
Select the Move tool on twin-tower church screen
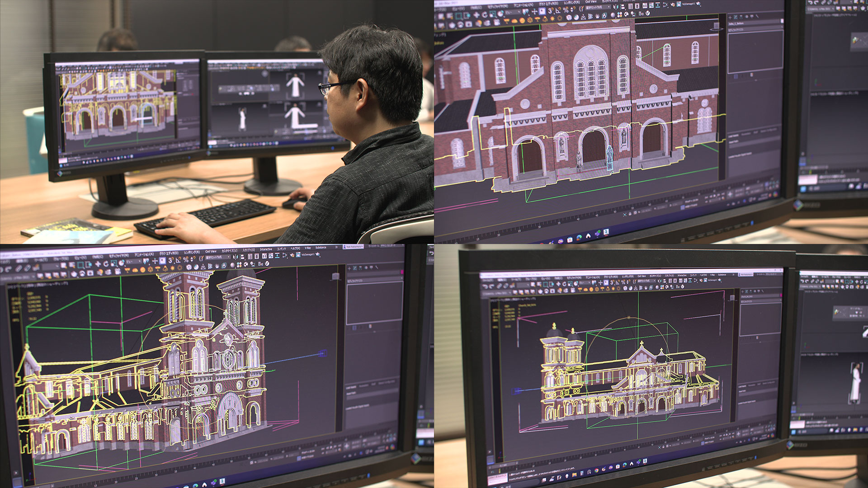tap(98, 264)
